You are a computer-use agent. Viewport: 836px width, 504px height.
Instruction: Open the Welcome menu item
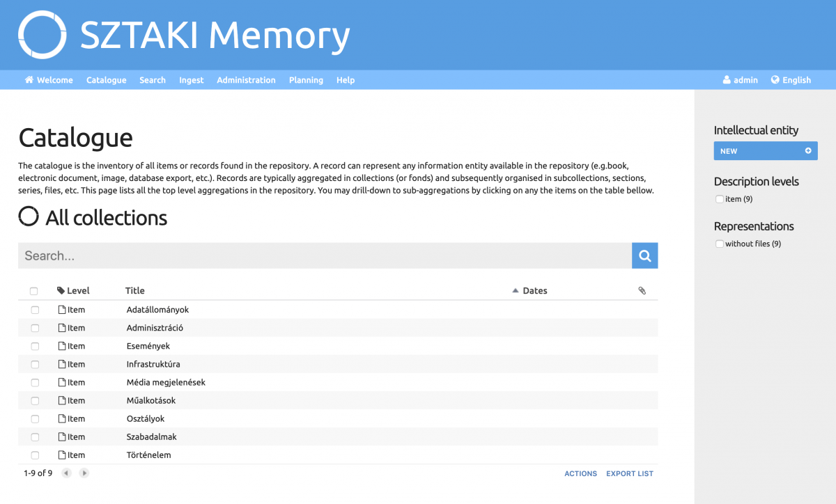pos(49,80)
